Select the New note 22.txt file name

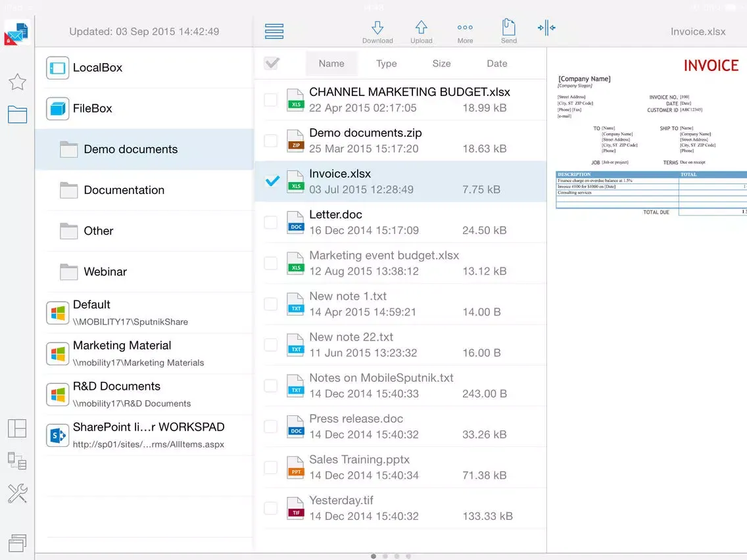[351, 337]
